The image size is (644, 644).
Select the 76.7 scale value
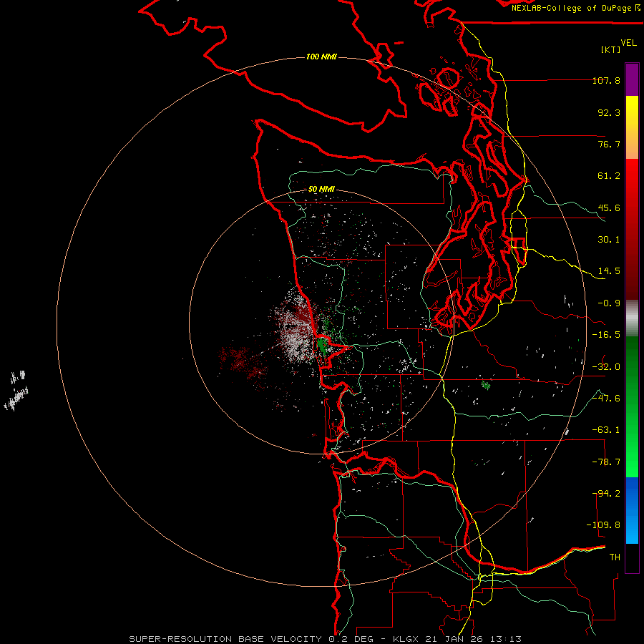coord(609,144)
